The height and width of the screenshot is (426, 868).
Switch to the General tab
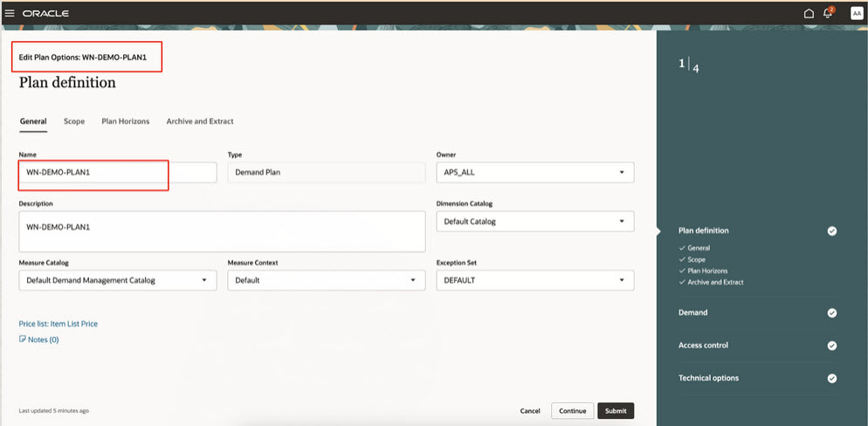33,121
